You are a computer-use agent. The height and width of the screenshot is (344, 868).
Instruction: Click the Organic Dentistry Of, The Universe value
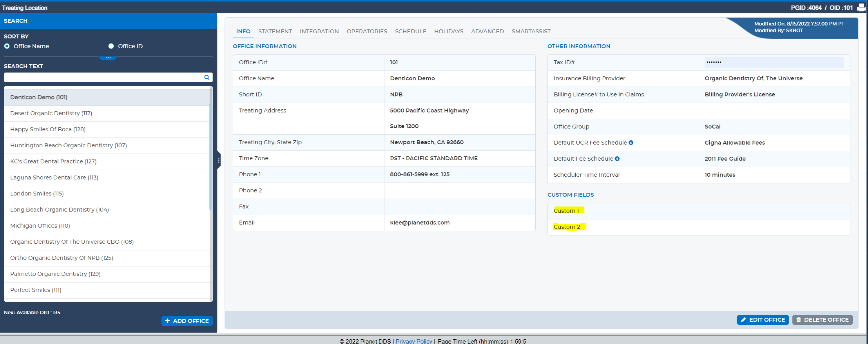(x=754, y=78)
